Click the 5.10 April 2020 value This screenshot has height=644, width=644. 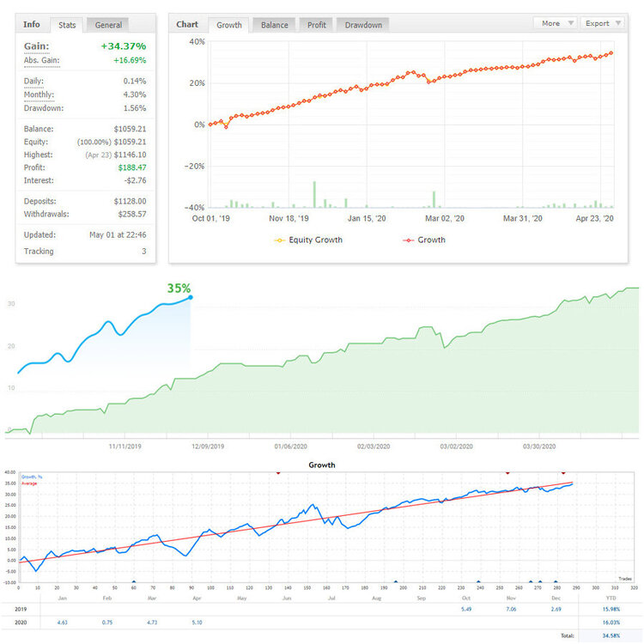tap(197, 623)
